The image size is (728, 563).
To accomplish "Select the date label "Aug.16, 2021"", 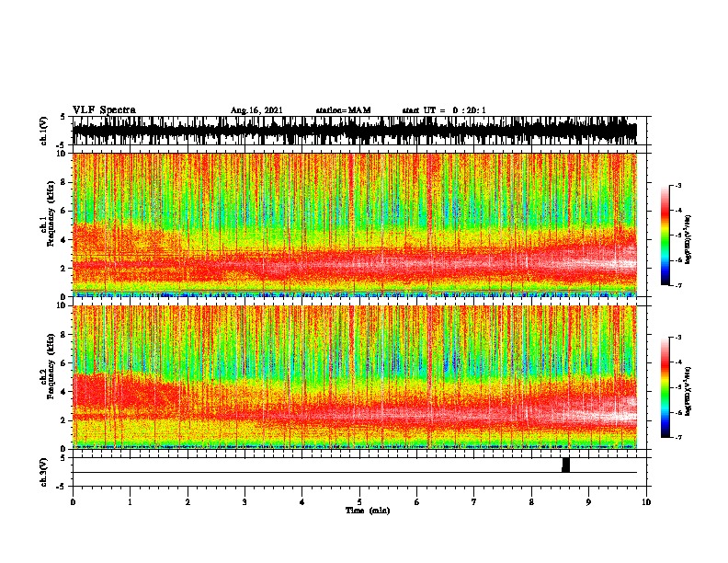I will (256, 110).
